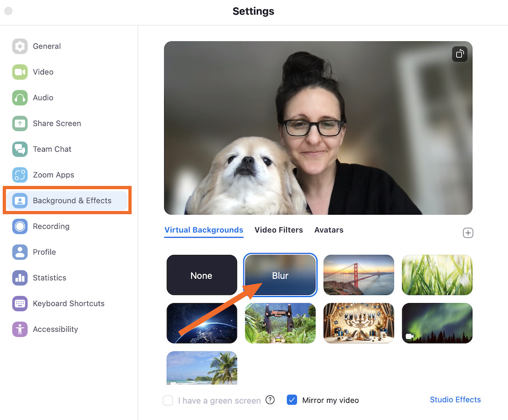Open green screen help question mark
The image size is (508, 420).
tap(270, 400)
